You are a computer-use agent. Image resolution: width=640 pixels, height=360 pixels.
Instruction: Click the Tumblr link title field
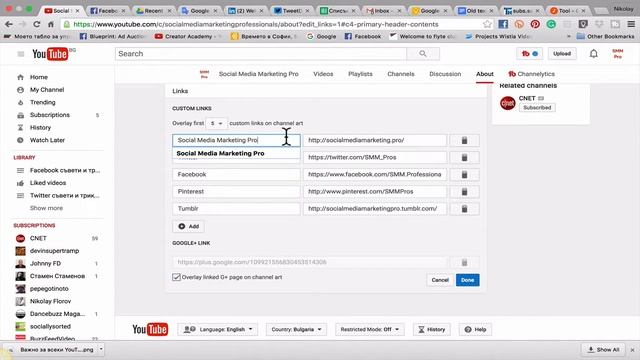click(236, 209)
